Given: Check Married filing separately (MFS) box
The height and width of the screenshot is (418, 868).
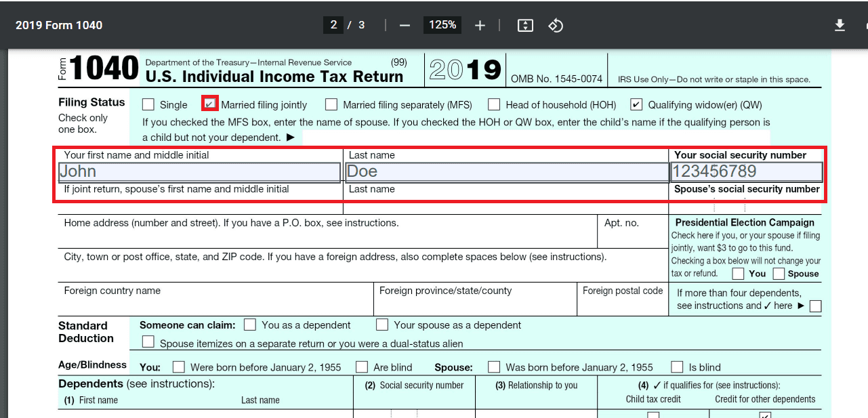Looking at the screenshot, I should 331,104.
